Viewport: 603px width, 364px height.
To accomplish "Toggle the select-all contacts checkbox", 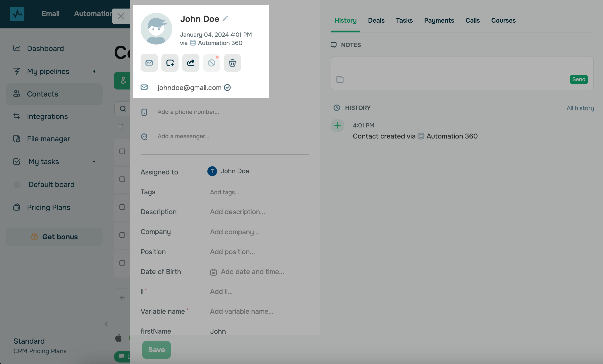I will coord(120,127).
